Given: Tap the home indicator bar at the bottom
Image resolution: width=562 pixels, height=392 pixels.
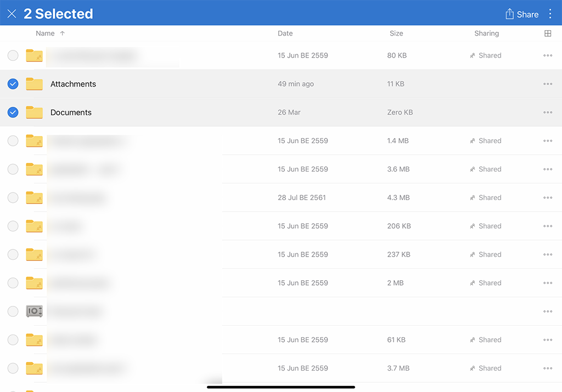Looking at the screenshot, I should (x=281, y=387).
